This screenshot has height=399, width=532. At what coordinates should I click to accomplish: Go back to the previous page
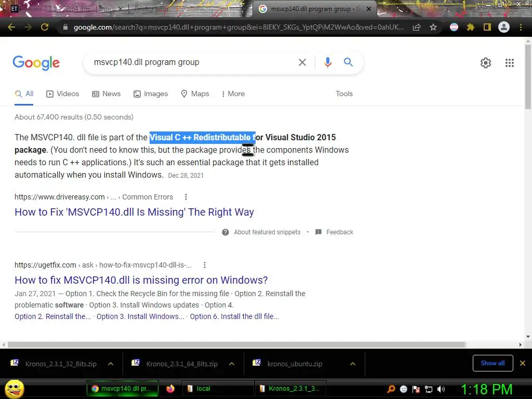pyautogui.click(x=11, y=27)
